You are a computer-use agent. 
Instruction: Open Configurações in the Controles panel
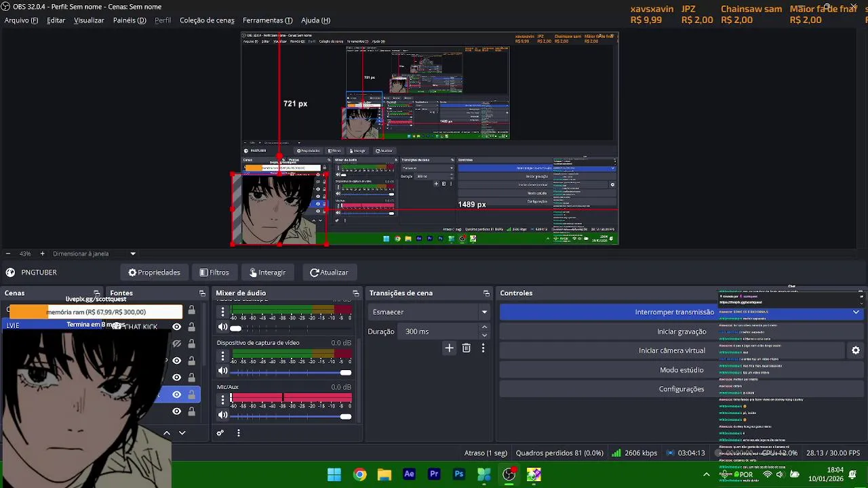coord(682,389)
